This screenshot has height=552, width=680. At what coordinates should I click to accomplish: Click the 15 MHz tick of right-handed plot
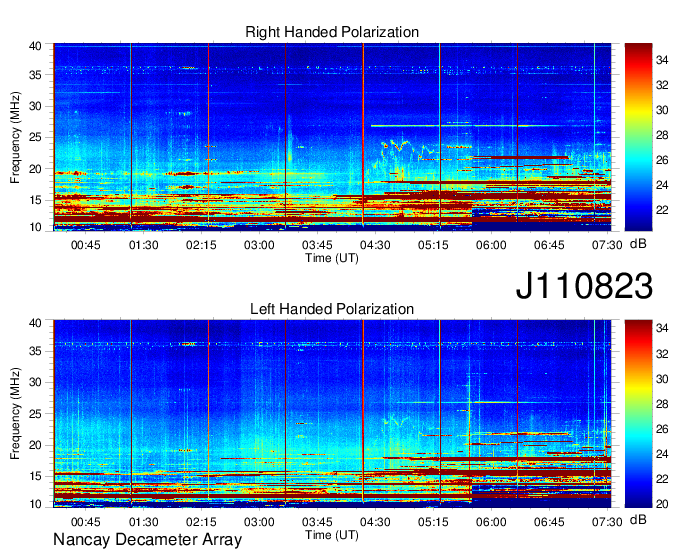pos(36,200)
